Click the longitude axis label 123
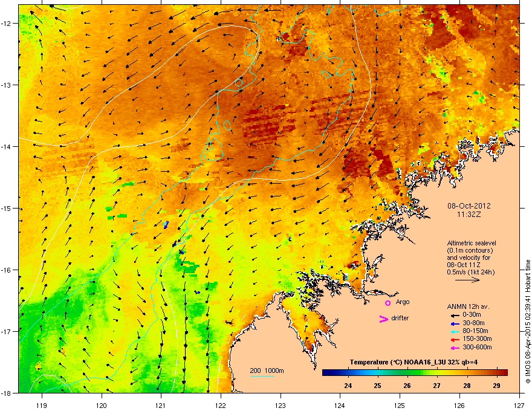The image size is (532, 411). (281, 405)
